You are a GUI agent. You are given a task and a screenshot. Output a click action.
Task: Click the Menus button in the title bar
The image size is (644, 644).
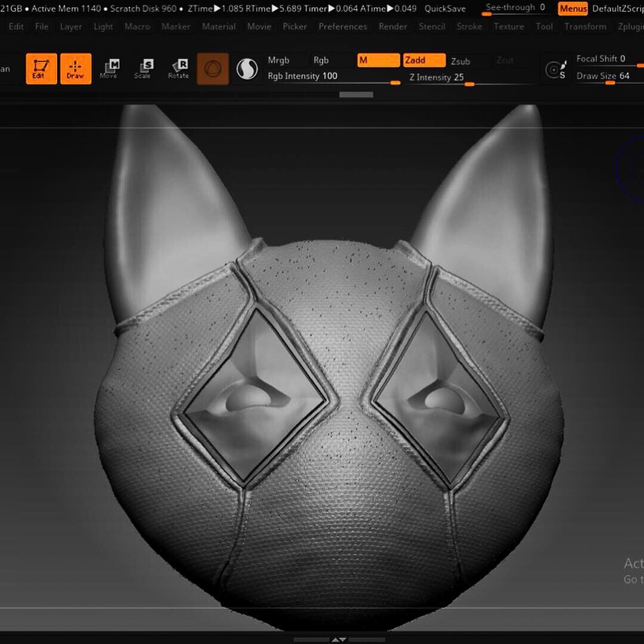572,9
